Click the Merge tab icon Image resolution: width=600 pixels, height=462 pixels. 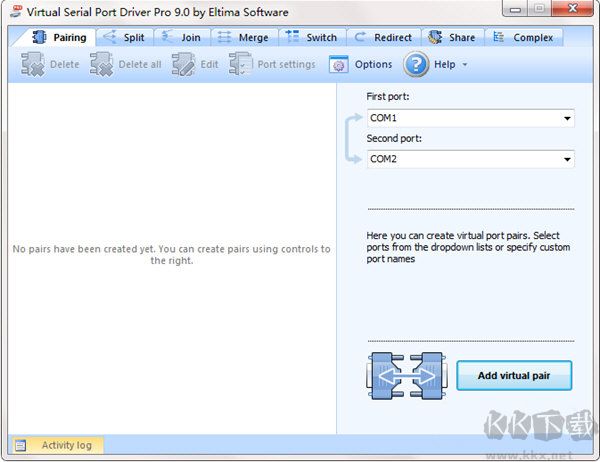224,37
